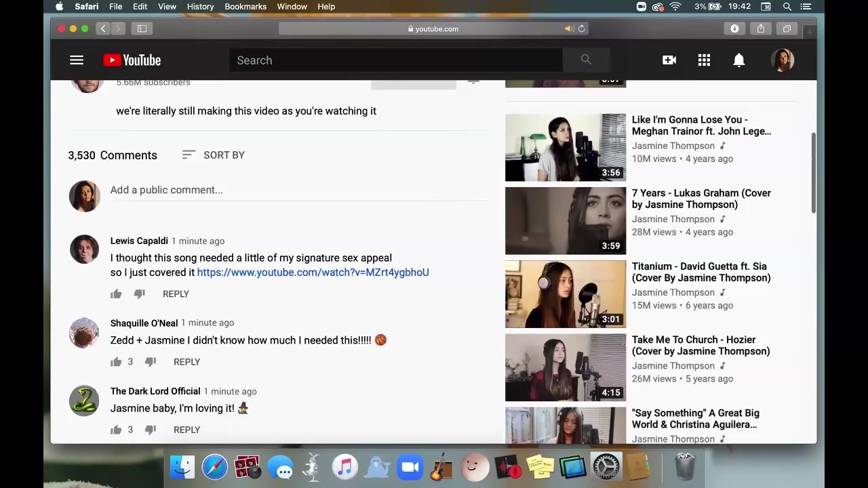Go to the YouTube home logo
Image resolution: width=868 pixels, height=488 pixels.
tap(132, 60)
